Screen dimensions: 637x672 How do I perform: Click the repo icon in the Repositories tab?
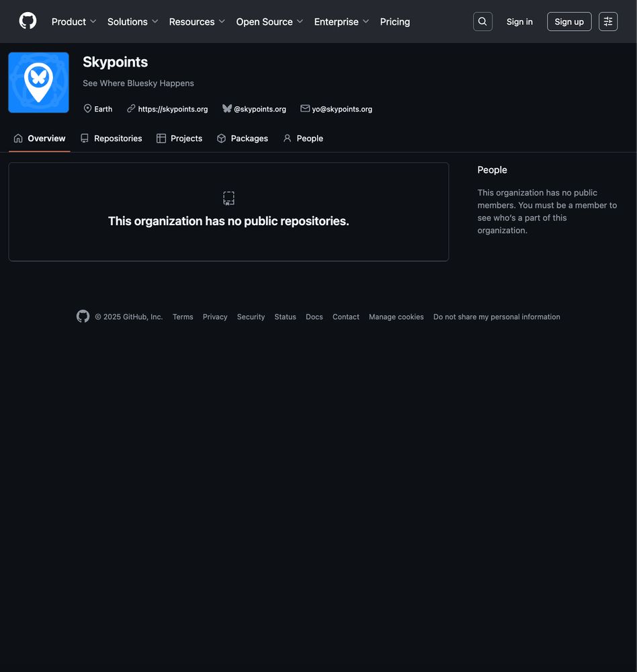(85, 138)
